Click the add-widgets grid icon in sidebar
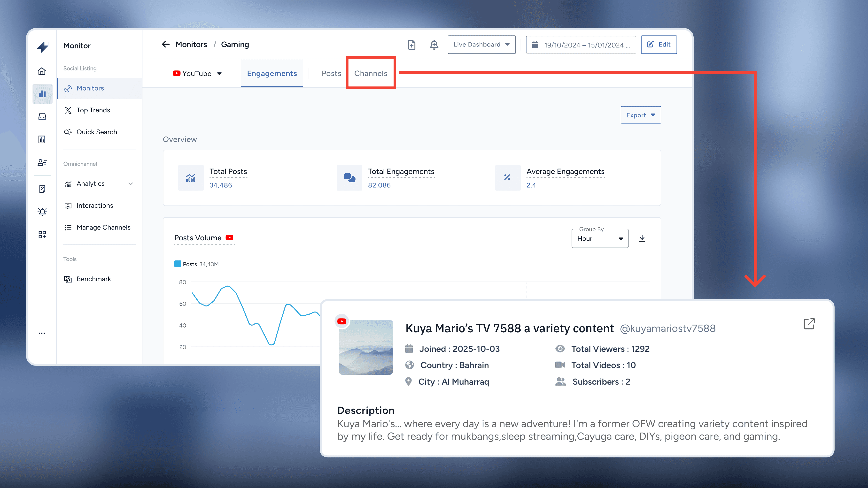The height and width of the screenshot is (488, 868). (x=42, y=234)
